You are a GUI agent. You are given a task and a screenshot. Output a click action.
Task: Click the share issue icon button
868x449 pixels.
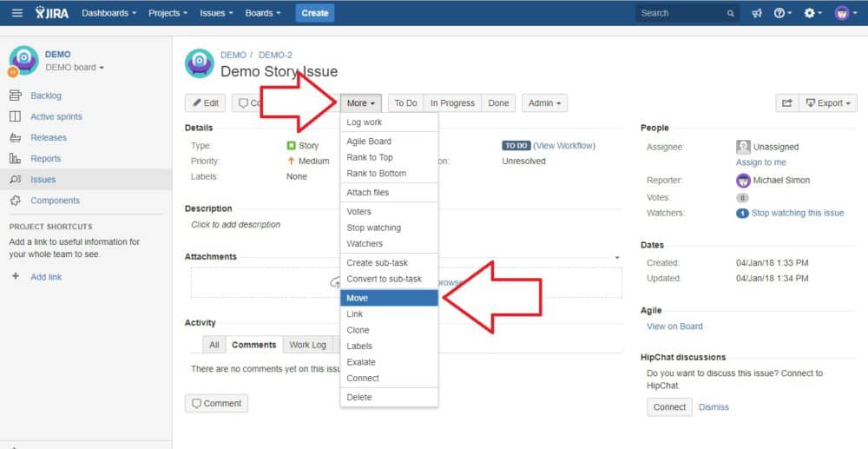tap(786, 103)
